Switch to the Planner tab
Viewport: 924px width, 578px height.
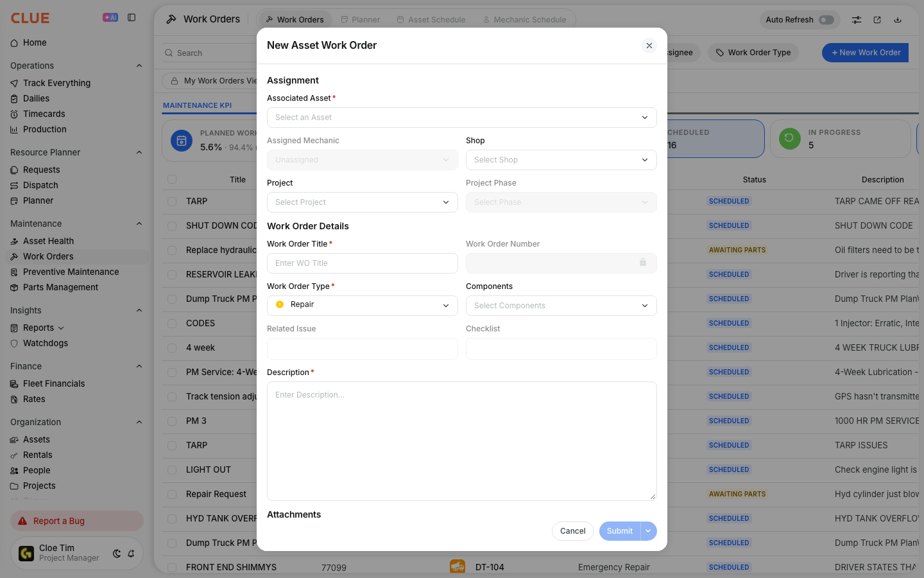(361, 20)
